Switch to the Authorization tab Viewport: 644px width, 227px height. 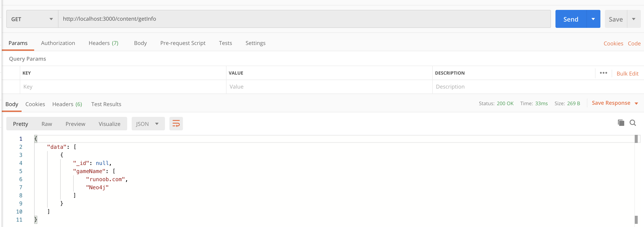pos(58,43)
